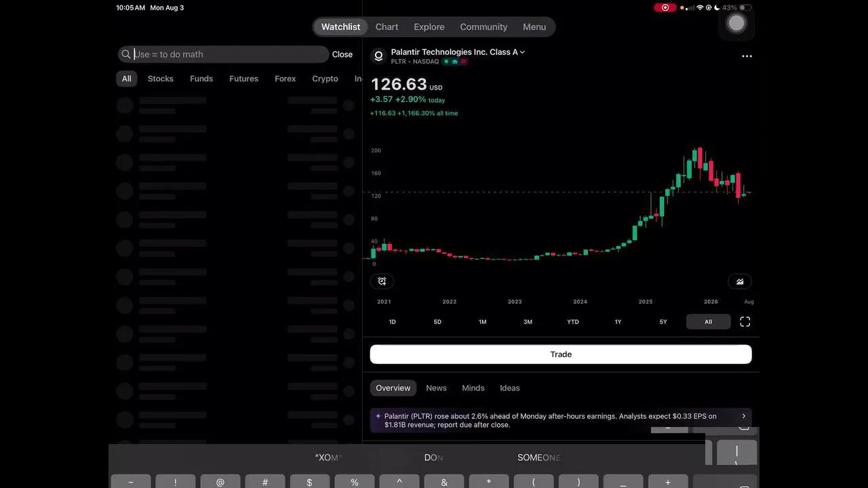The height and width of the screenshot is (488, 868).
Task: Click the +1,166.30% all time text
Action: [427, 113]
